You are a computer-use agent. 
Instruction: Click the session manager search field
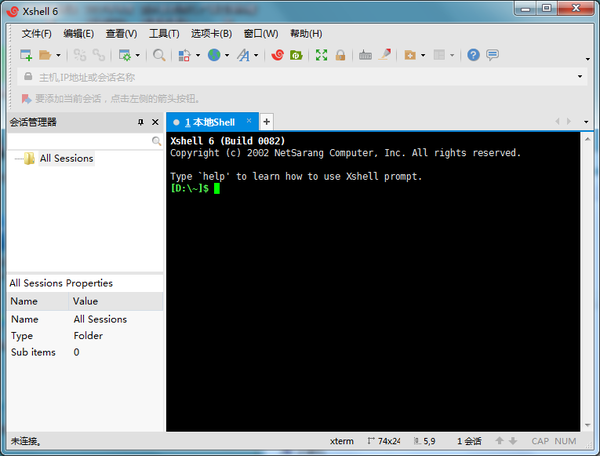pyautogui.click(x=79, y=141)
